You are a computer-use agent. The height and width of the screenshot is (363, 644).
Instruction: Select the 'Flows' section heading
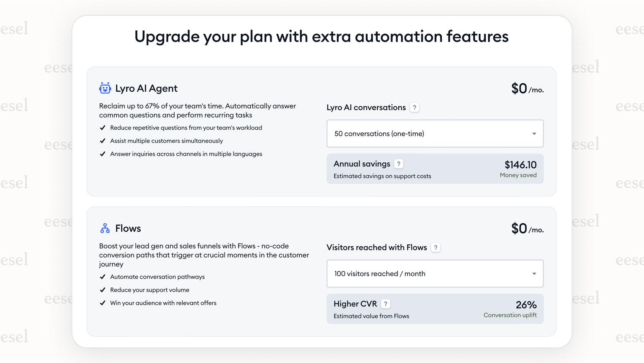pyautogui.click(x=128, y=228)
